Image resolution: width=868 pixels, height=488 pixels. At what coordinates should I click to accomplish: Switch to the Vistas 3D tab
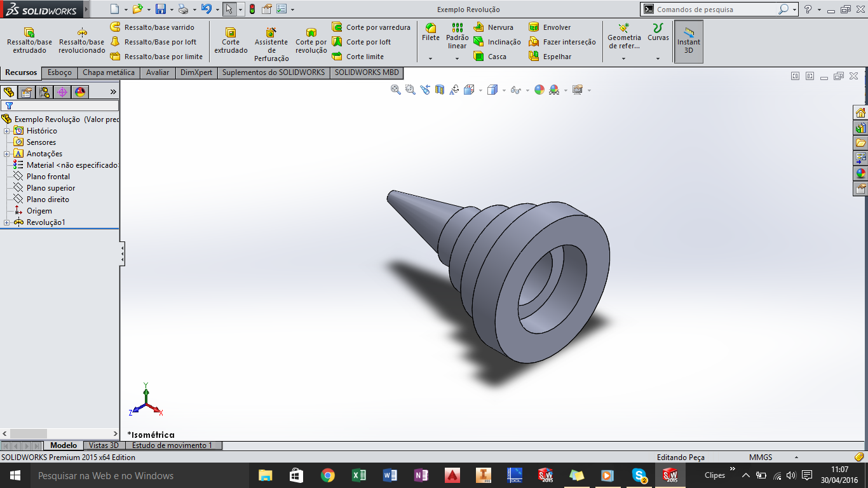point(104,445)
